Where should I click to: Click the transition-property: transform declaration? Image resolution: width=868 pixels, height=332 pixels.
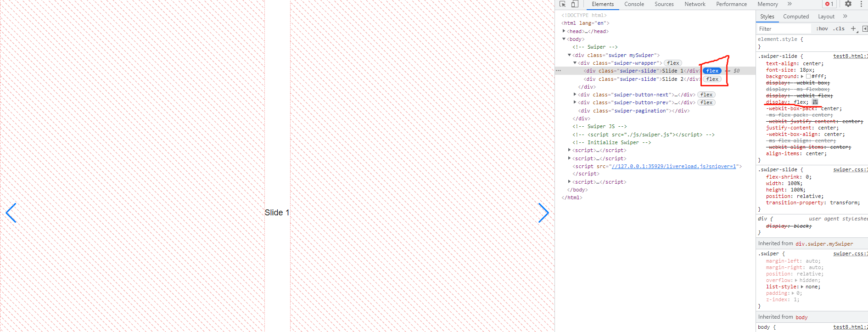(813, 203)
